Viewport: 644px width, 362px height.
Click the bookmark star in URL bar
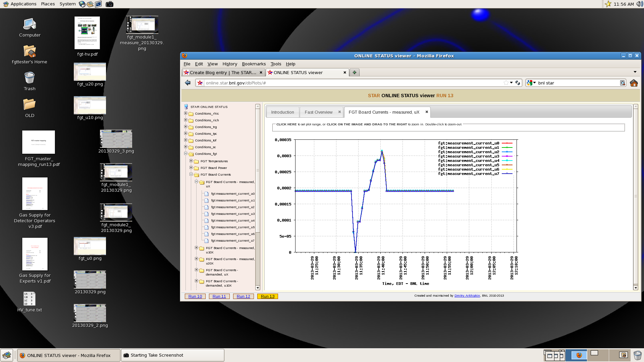(x=506, y=83)
